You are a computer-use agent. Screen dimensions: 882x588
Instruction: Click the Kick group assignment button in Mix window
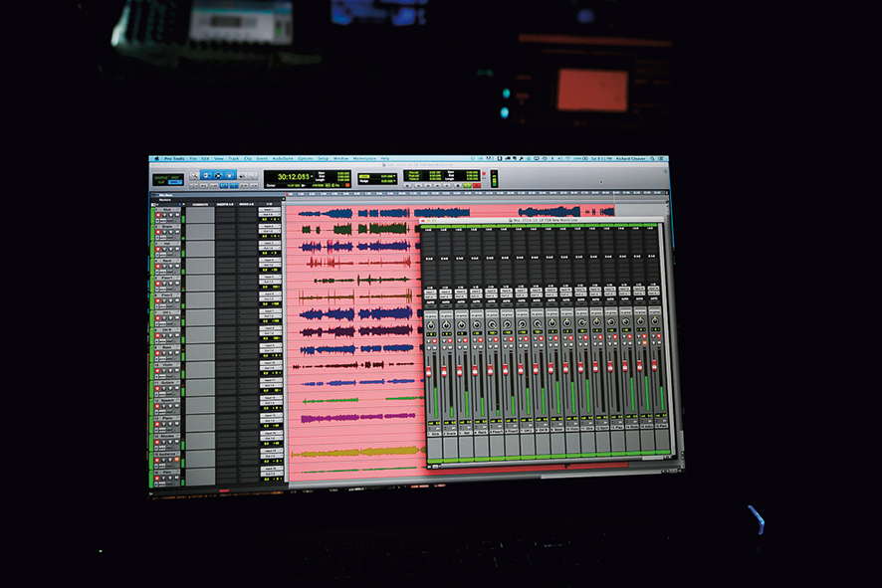[431, 316]
